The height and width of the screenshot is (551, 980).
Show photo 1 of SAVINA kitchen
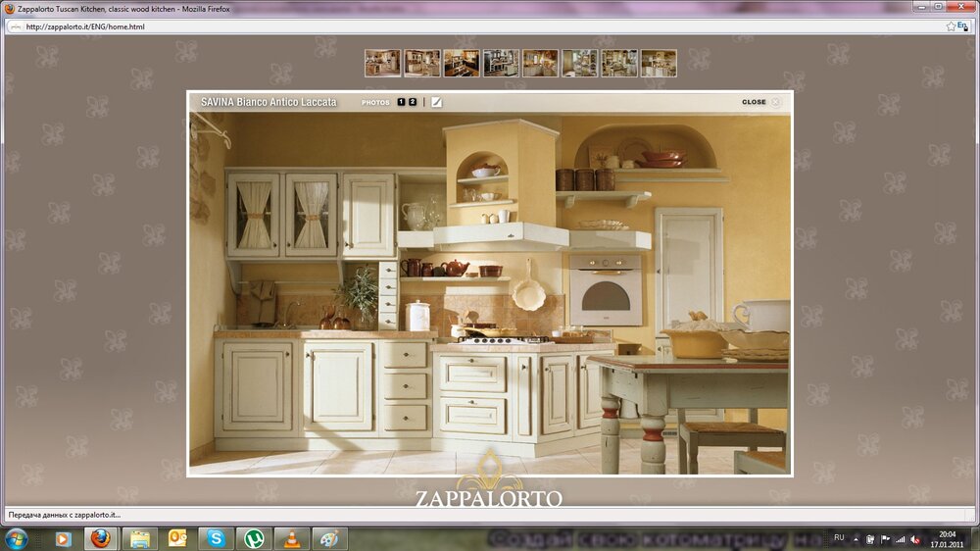(x=401, y=102)
